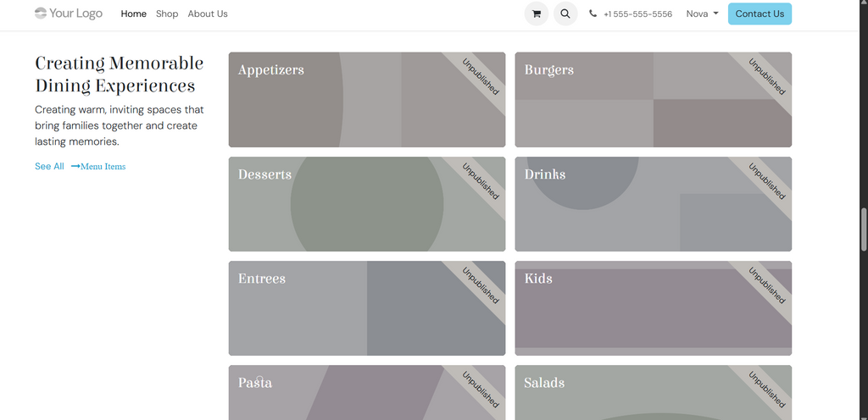This screenshot has width=868, height=420.
Task: Click the Unpublished ribbon on Desserts
Action: 480,182
